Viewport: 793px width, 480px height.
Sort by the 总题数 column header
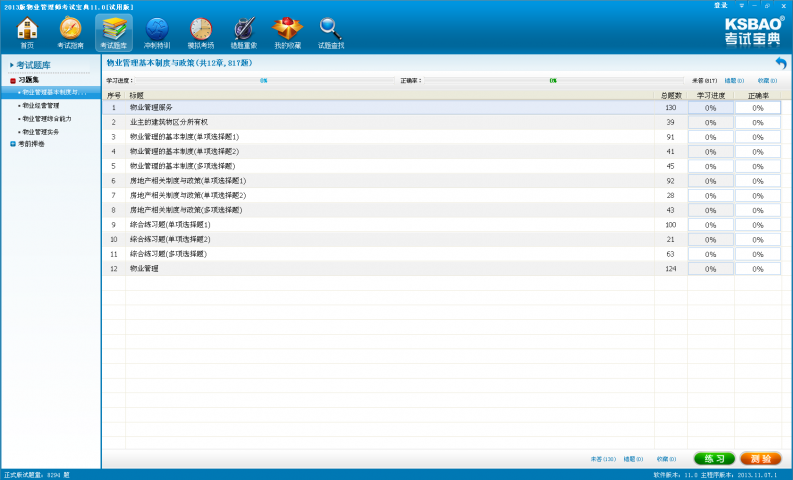[670, 95]
